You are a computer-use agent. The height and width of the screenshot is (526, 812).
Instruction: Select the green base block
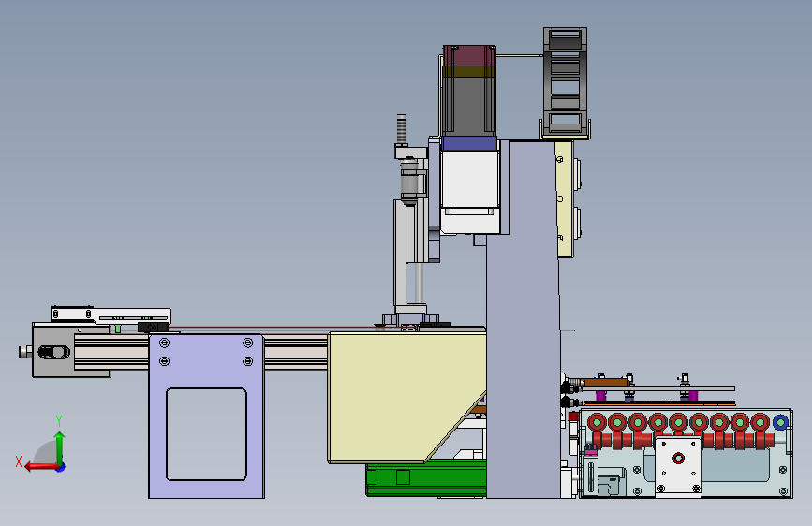(x=426, y=477)
